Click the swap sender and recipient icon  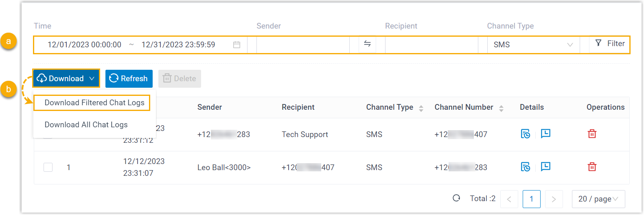(367, 44)
